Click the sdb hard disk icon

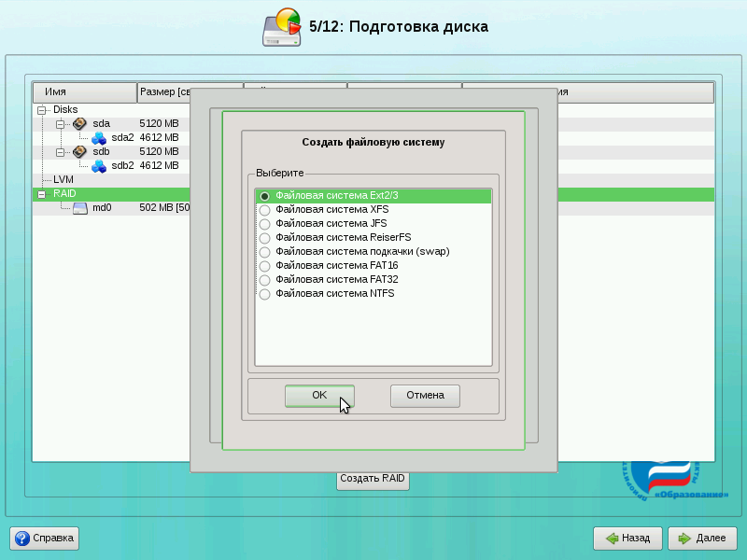click(x=79, y=151)
